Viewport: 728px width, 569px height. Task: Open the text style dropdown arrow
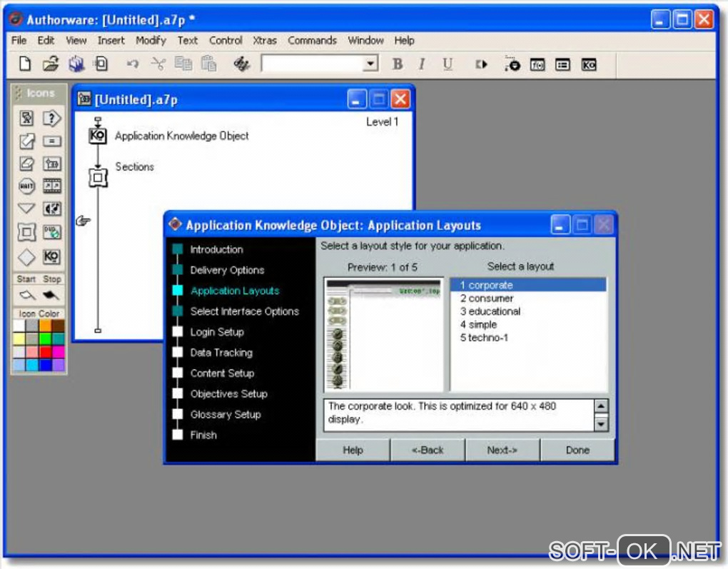coord(370,64)
